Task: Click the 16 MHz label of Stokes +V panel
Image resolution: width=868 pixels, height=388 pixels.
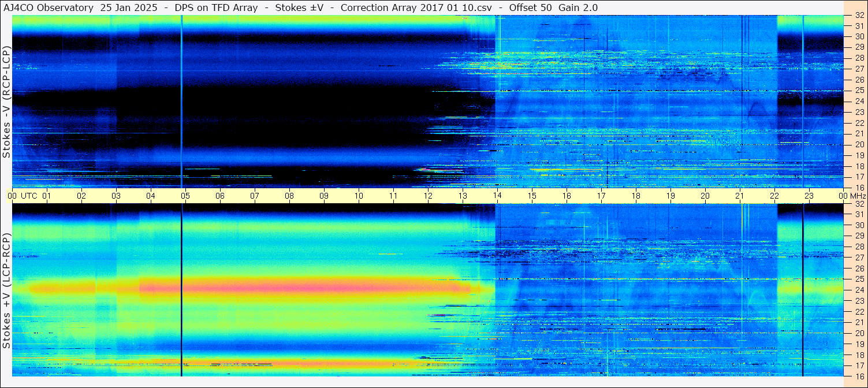Action: click(859, 376)
